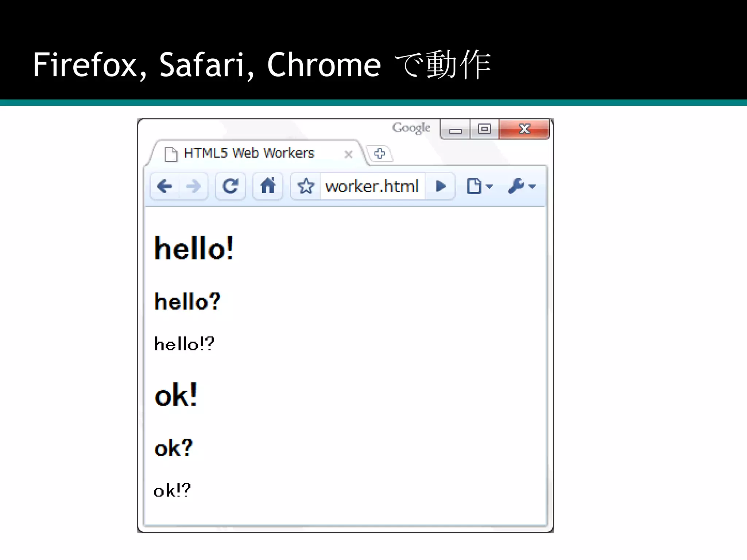This screenshot has height=560, width=747.
Task: Close the HTML5 Web Workers tab
Action: click(348, 154)
